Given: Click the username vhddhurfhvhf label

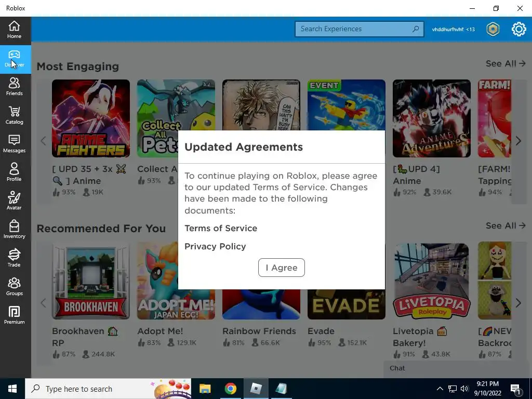Looking at the screenshot, I should 453,29.
